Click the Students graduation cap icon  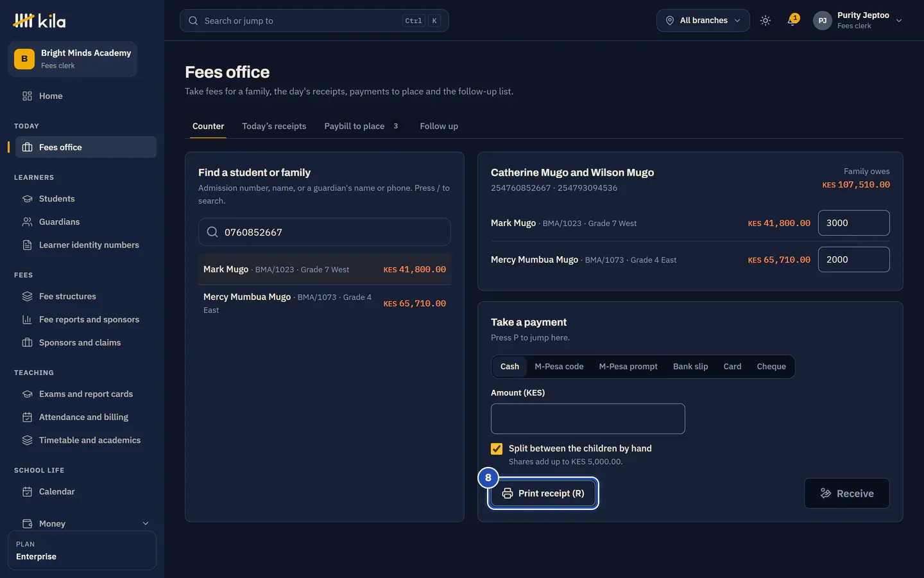click(27, 198)
